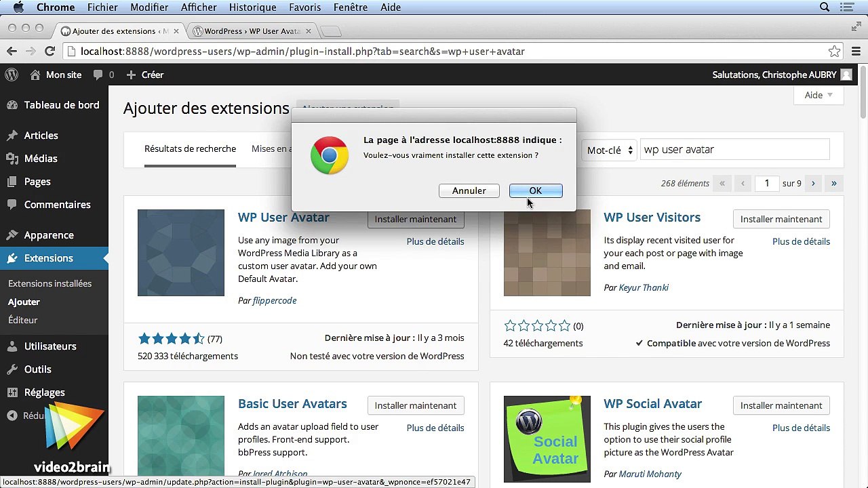Image resolution: width=868 pixels, height=488 pixels.
Task: Open Utilisateurs in sidebar
Action: pos(54,346)
